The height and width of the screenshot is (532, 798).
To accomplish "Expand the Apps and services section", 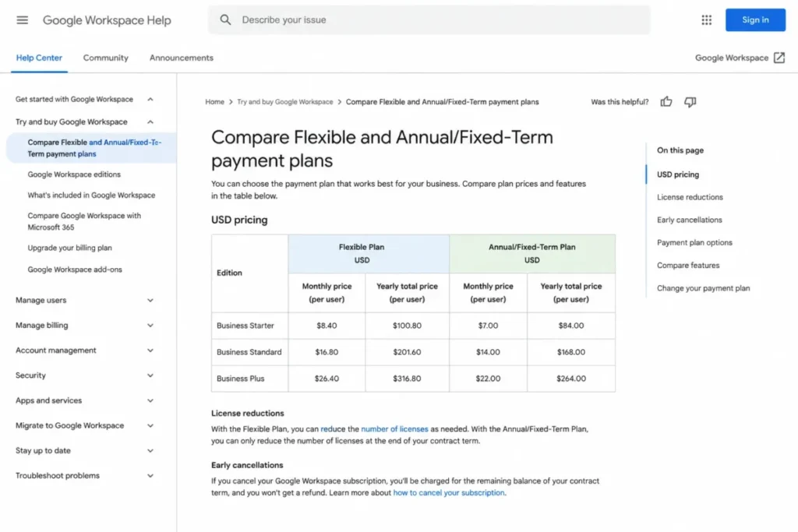I will tap(84, 400).
